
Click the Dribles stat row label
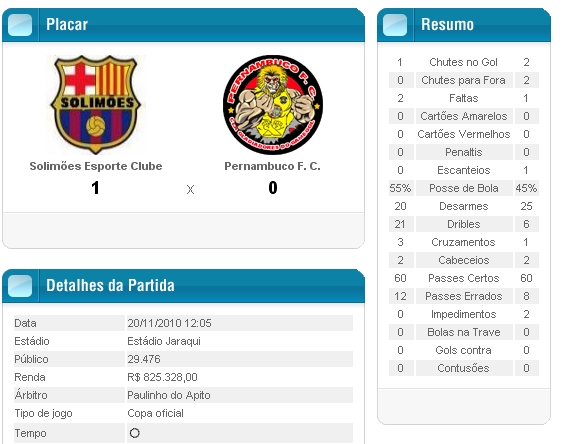464,224
